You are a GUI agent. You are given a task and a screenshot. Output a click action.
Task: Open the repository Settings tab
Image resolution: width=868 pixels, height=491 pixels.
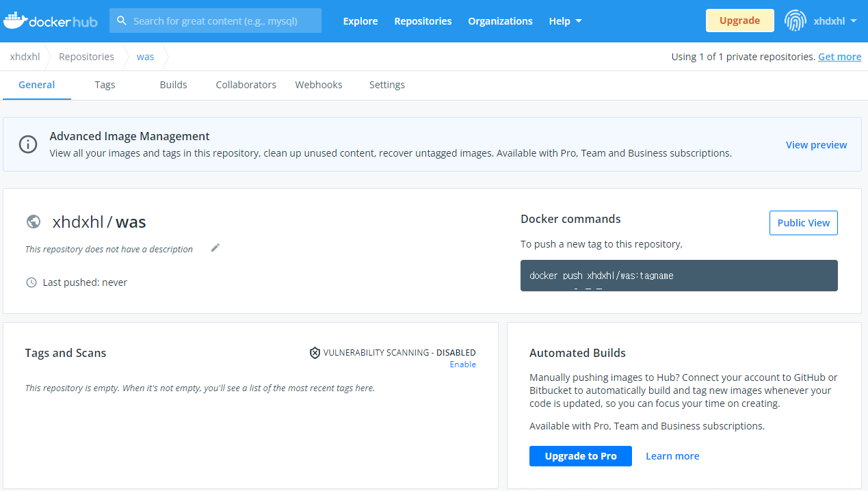click(x=387, y=85)
